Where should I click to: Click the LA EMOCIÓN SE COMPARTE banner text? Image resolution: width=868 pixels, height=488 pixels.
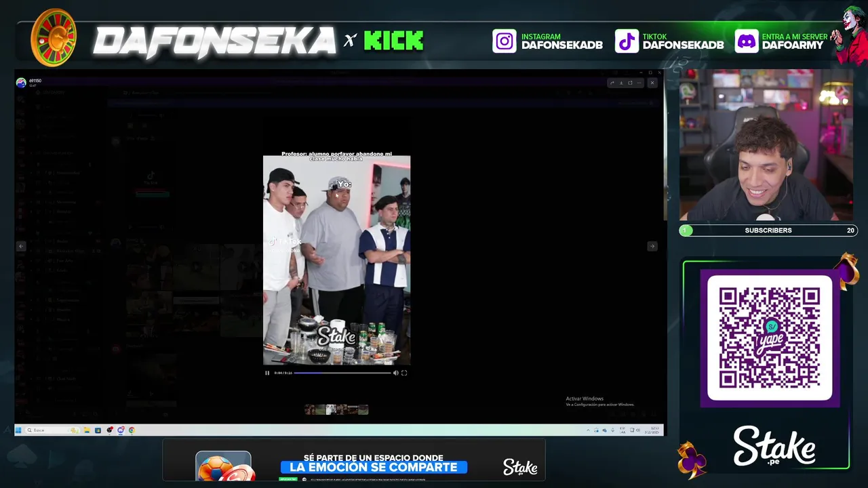click(374, 467)
